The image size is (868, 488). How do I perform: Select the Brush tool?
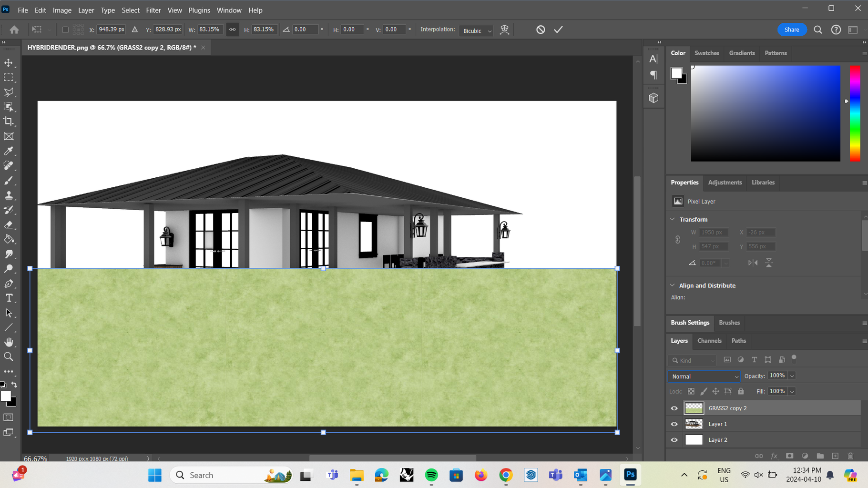[9, 180]
